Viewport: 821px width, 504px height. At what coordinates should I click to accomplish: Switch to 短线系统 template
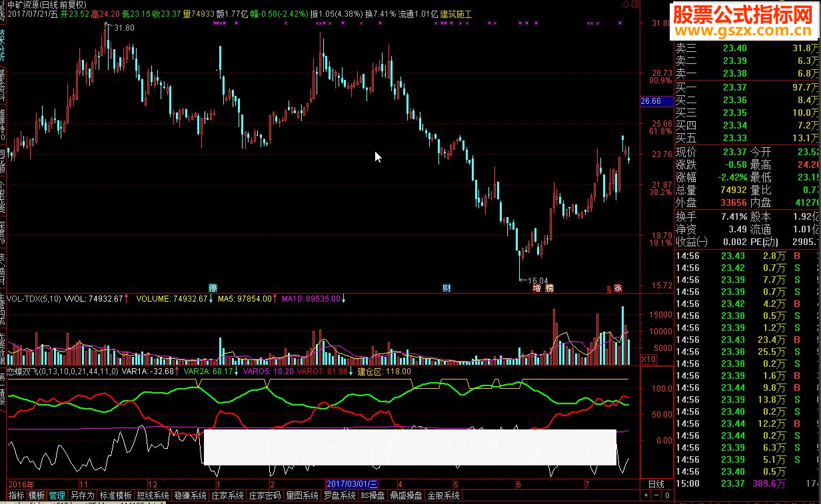[153, 495]
